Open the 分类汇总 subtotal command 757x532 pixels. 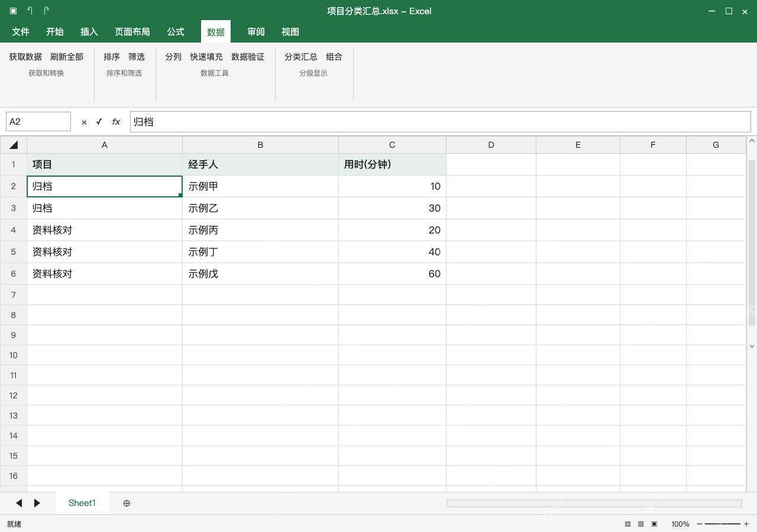pyautogui.click(x=301, y=57)
